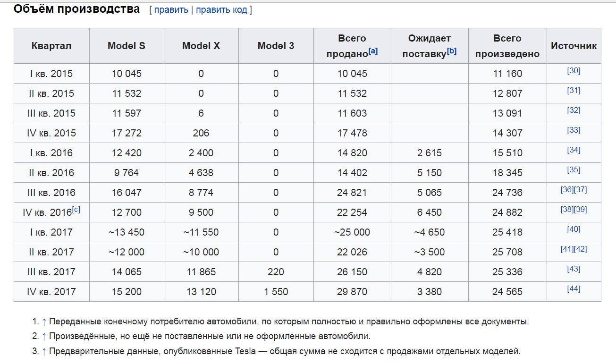Jump back via arrow of footnote 1 "Переданные"
The image size is (616, 364).
pos(44,322)
